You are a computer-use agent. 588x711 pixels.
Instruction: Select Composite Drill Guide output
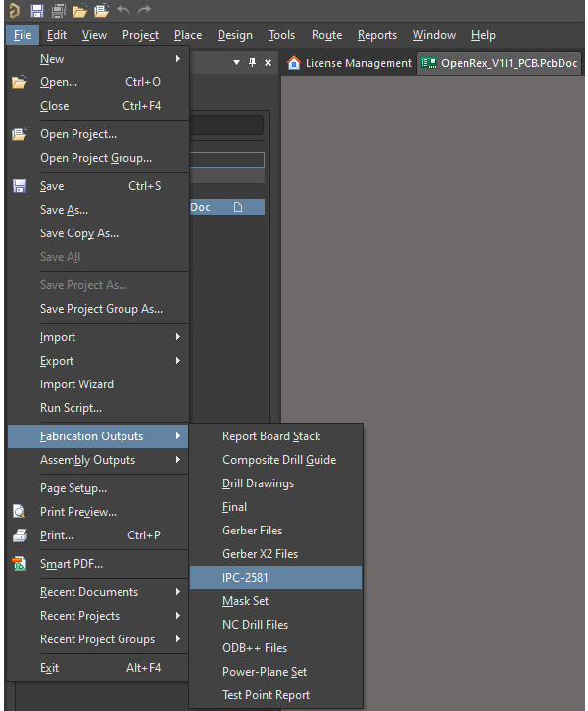point(276,460)
